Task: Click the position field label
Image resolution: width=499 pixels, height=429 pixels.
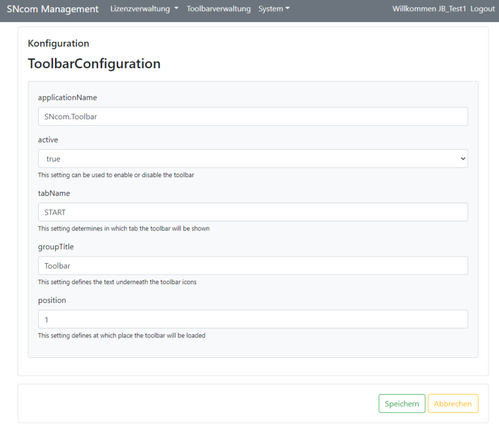Action: (x=52, y=300)
